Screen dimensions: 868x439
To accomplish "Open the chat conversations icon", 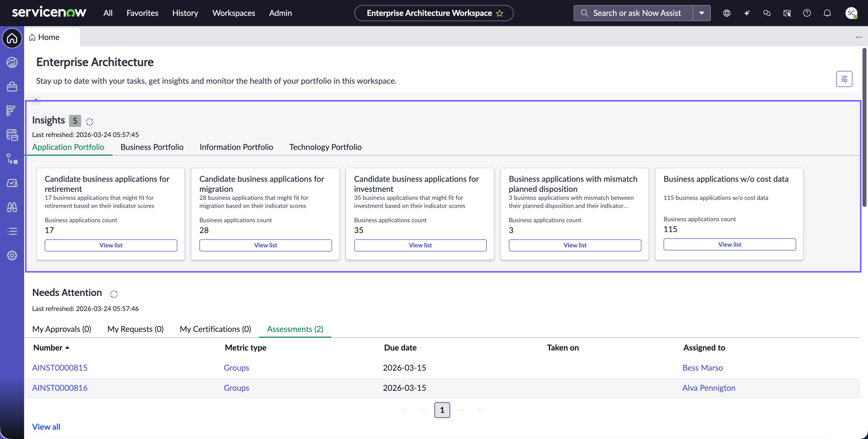I will pyautogui.click(x=767, y=13).
